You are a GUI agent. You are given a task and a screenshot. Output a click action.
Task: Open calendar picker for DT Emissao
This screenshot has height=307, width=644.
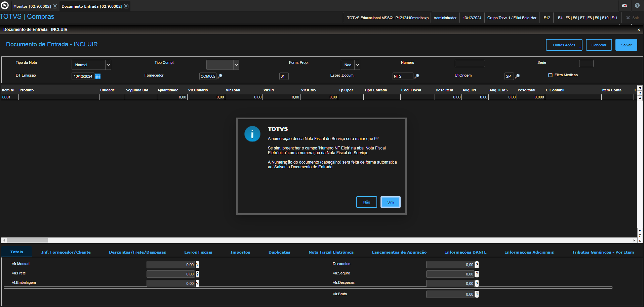click(98, 76)
